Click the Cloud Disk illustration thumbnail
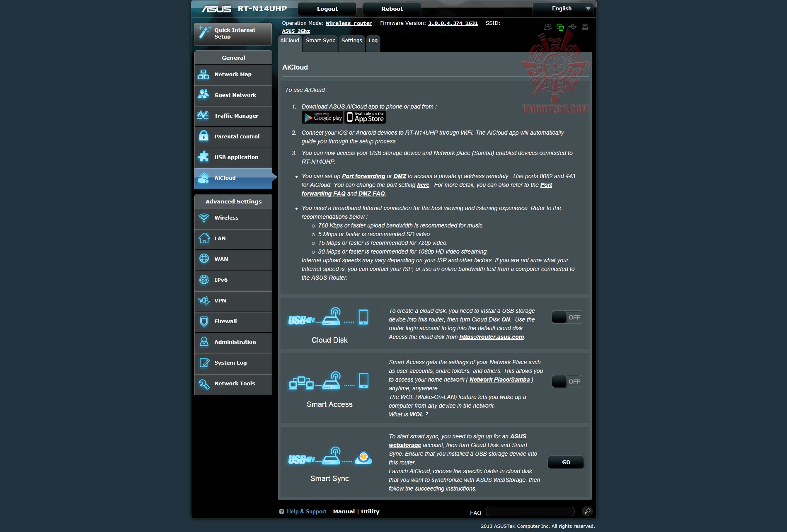This screenshot has width=787, height=532. [x=329, y=317]
